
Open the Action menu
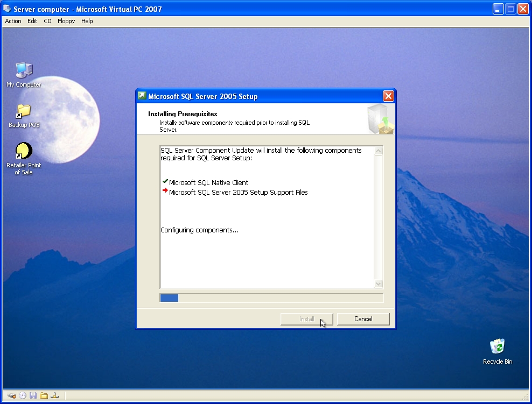point(13,21)
